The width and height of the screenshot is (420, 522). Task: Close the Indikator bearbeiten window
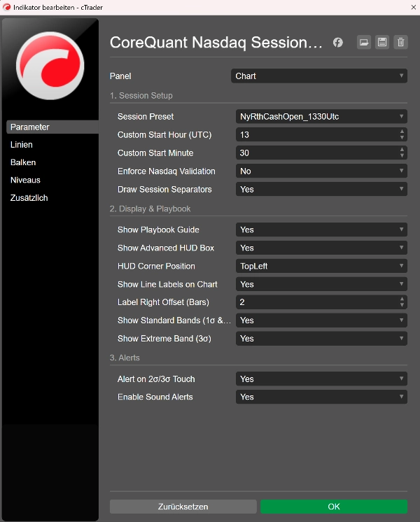click(x=413, y=7)
